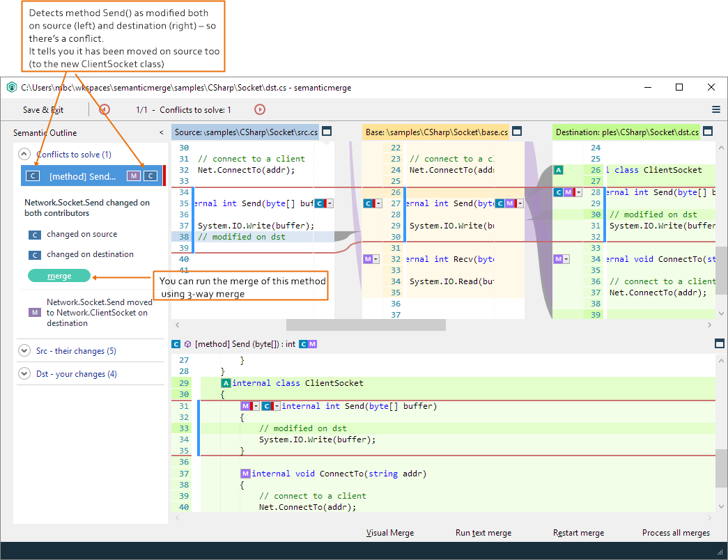Click the C icon beside 'changed on destination'
This screenshot has width=728, height=560.
[35, 255]
